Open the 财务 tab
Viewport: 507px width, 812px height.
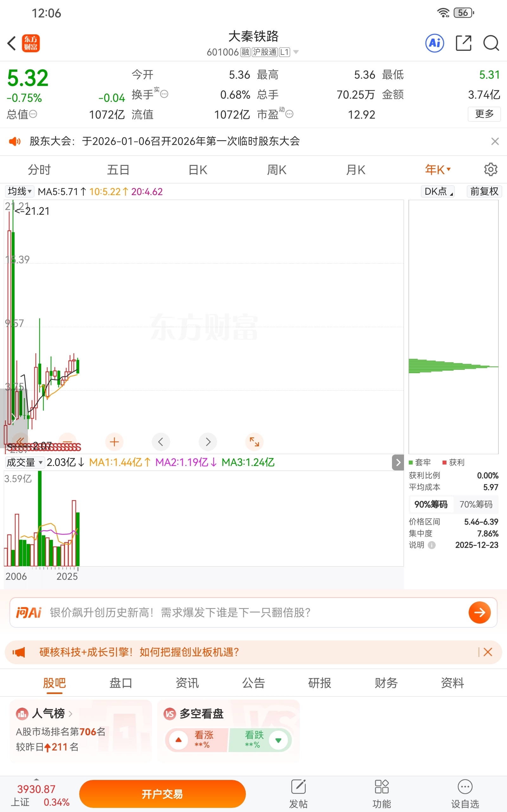pyautogui.click(x=386, y=683)
